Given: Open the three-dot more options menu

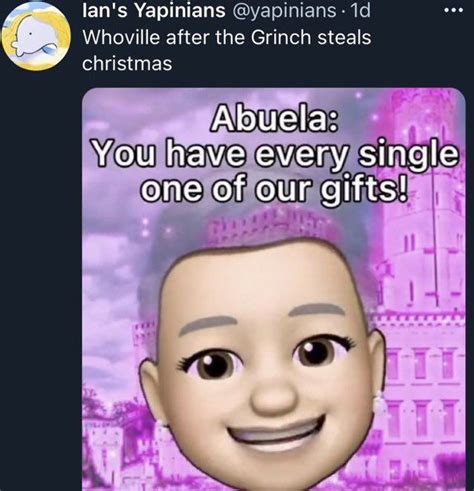Looking at the screenshot, I should point(454,10).
